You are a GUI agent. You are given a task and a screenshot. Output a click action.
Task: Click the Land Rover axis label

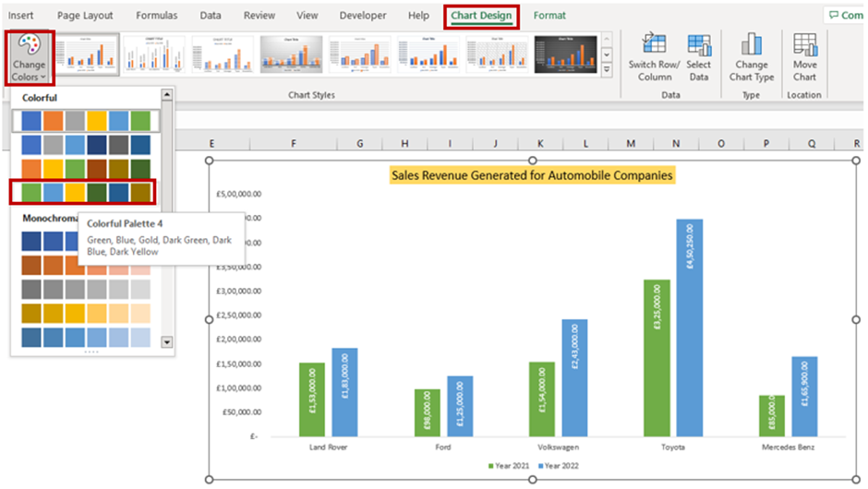point(328,447)
